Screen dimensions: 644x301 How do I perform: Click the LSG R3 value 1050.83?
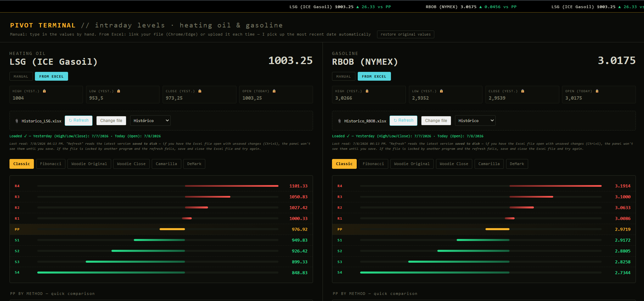click(x=298, y=197)
